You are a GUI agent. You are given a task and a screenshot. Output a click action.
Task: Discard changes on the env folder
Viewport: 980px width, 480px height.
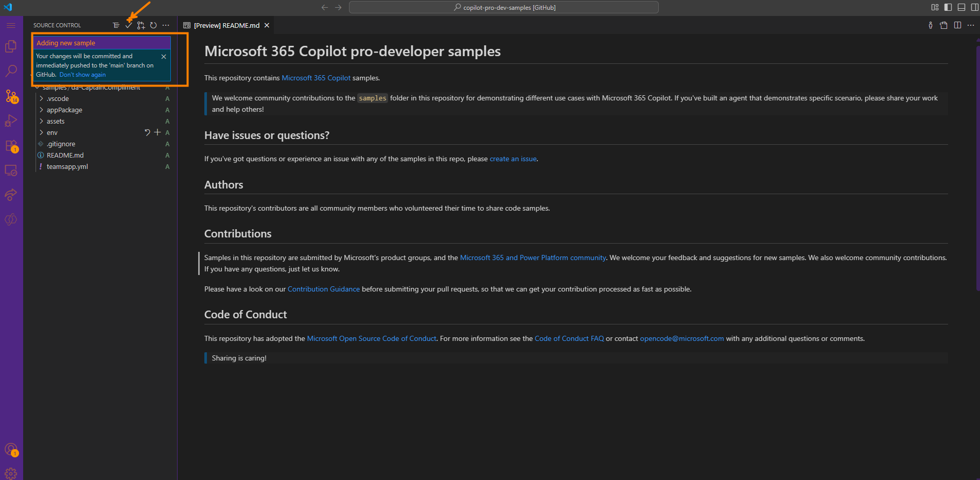148,132
